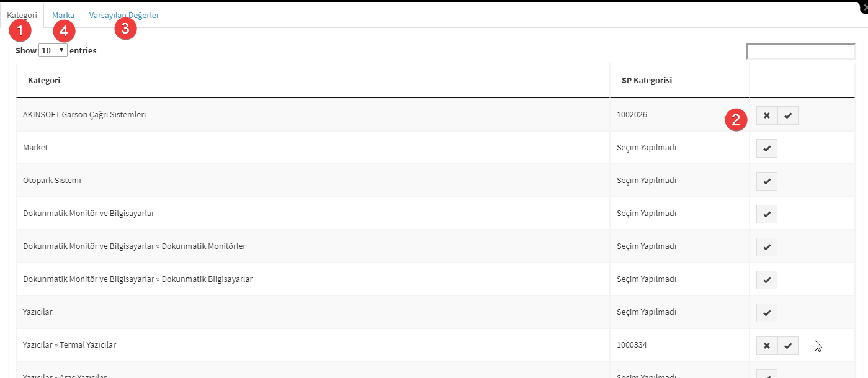Click checkmark for Dokunmatik Bilgisayarlar subcategory row
Screen dimensions: 868x378
[x=767, y=280]
